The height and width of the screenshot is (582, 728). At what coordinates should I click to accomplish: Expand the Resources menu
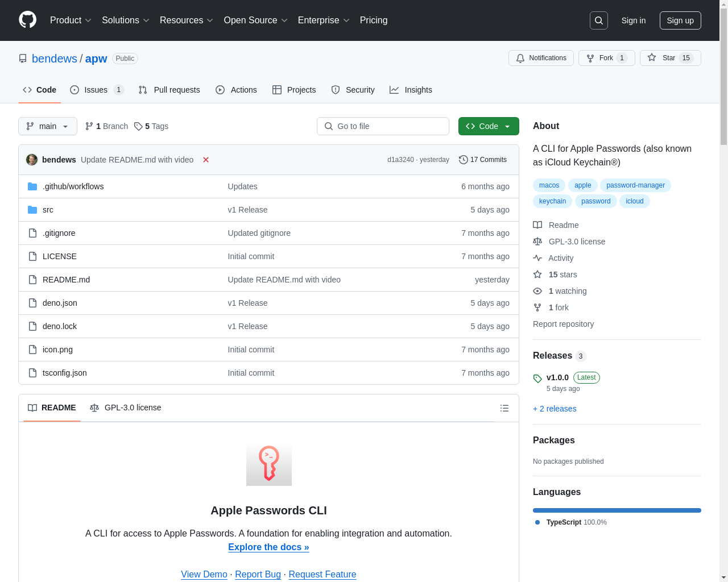coord(186,20)
